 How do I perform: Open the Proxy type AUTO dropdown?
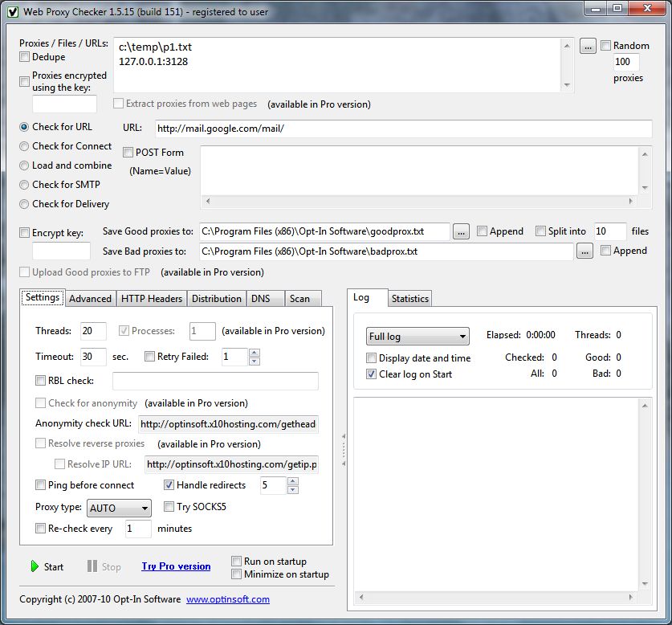click(x=118, y=508)
